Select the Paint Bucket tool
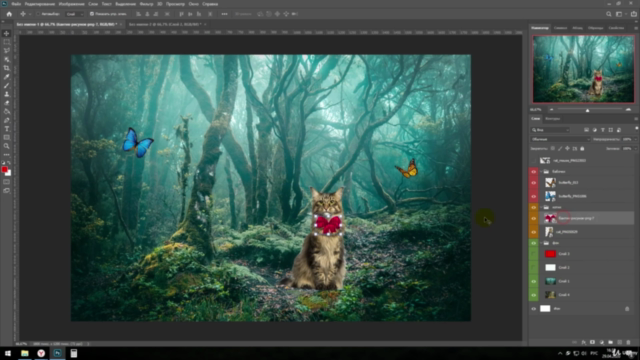Viewport: 640px width, 360px height. click(x=7, y=111)
